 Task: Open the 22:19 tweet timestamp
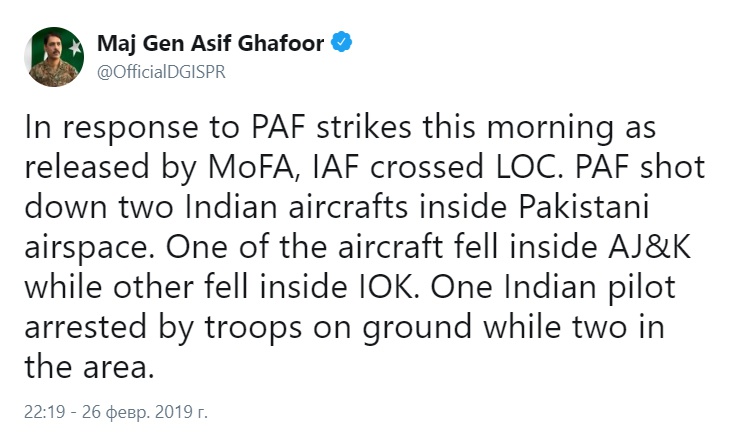coord(45,412)
